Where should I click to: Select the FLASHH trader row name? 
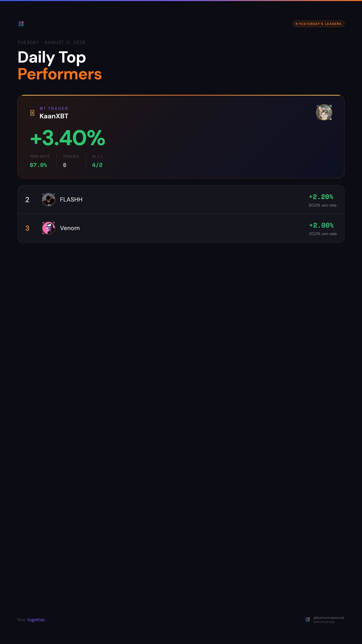71,200
